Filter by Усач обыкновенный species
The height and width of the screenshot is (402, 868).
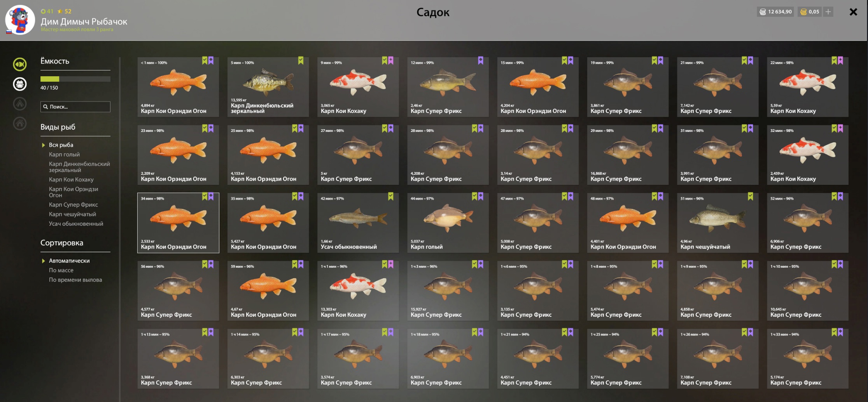76,224
